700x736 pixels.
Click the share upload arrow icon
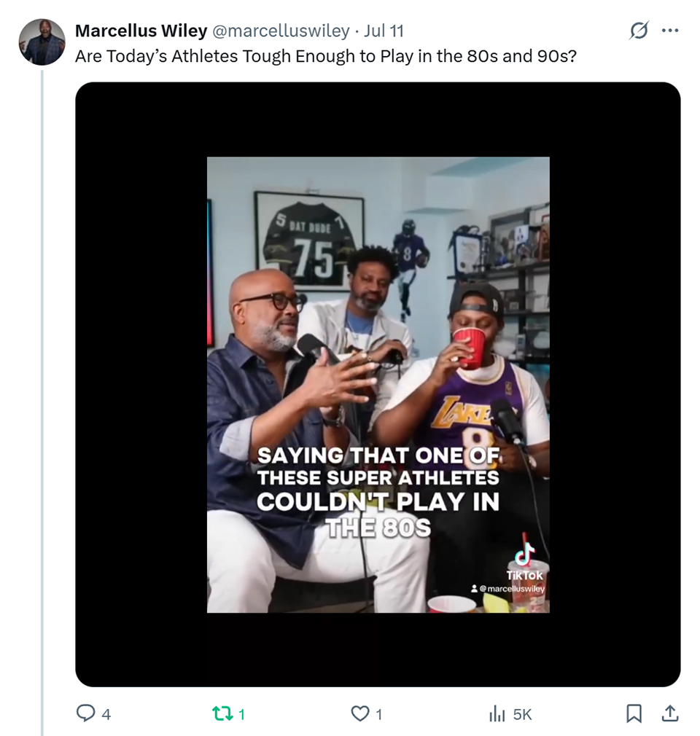click(669, 713)
